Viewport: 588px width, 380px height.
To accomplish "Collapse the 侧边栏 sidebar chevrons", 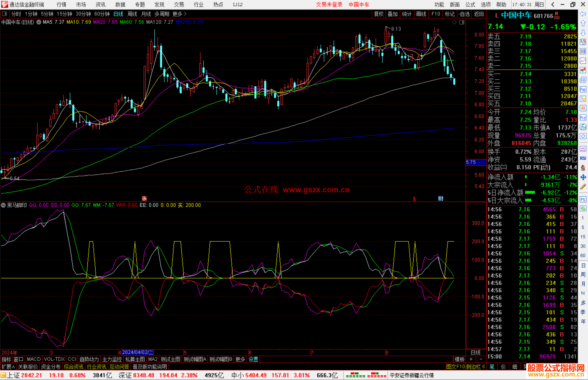I will [x=483, y=367].
